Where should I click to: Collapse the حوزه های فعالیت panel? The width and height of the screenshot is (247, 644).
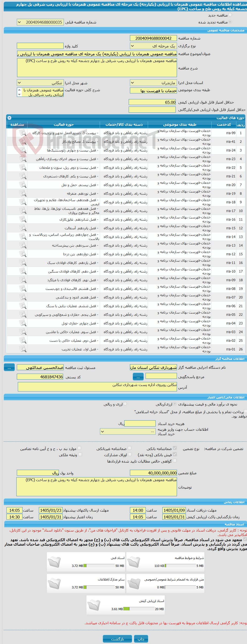pos(9,118)
